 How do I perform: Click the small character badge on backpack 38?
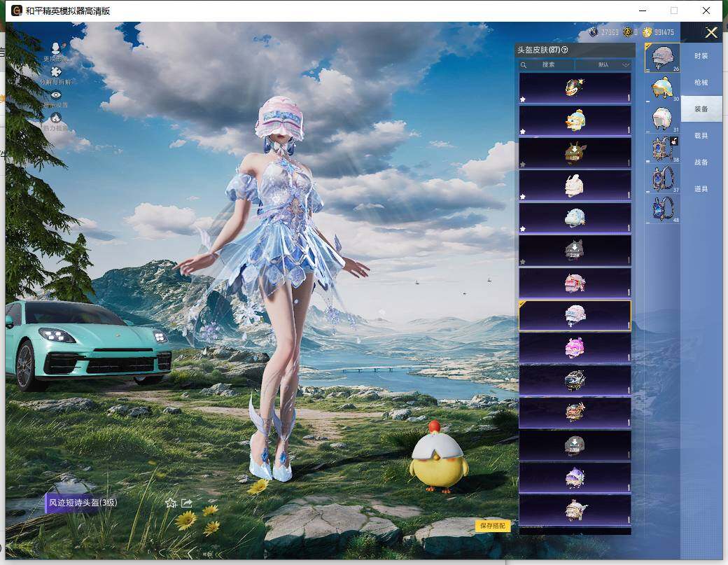(x=675, y=141)
